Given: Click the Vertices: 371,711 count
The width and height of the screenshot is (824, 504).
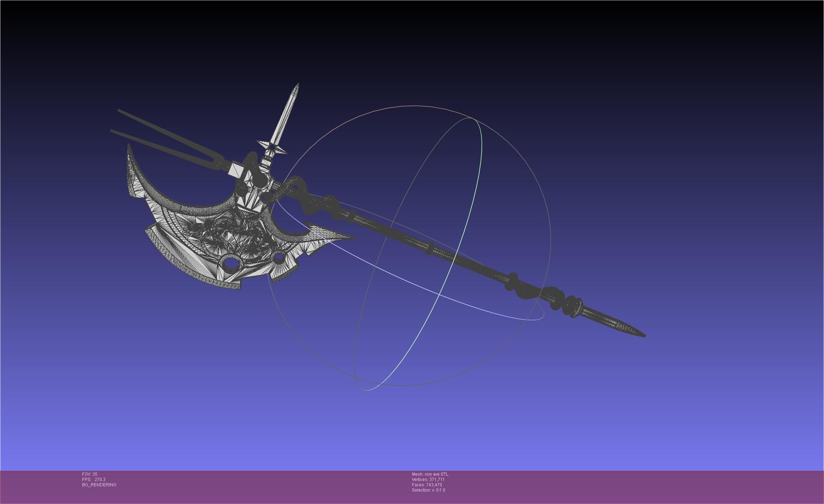Looking at the screenshot, I should point(428,479).
